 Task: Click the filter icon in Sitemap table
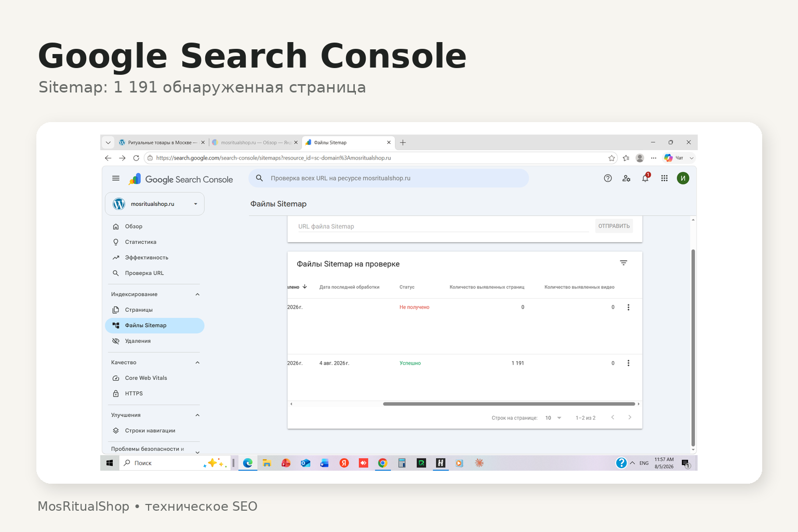pyautogui.click(x=623, y=263)
